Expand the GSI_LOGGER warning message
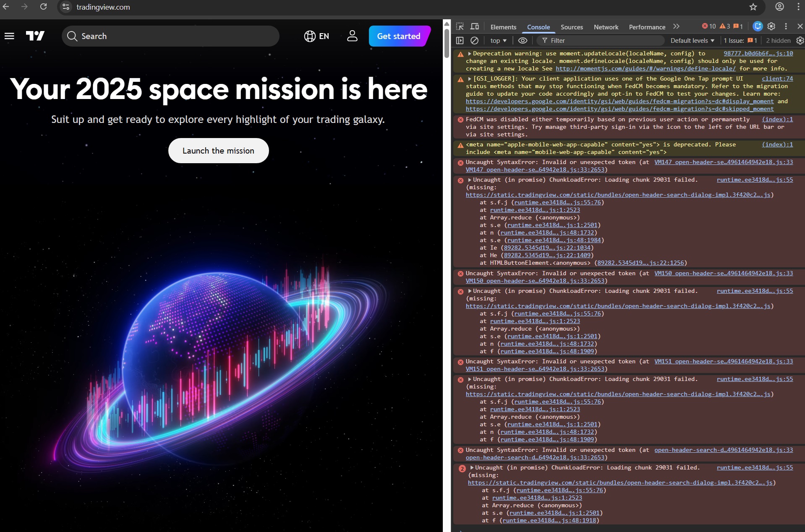The width and height of the screenshot is (805, 532). coord(470,79)
